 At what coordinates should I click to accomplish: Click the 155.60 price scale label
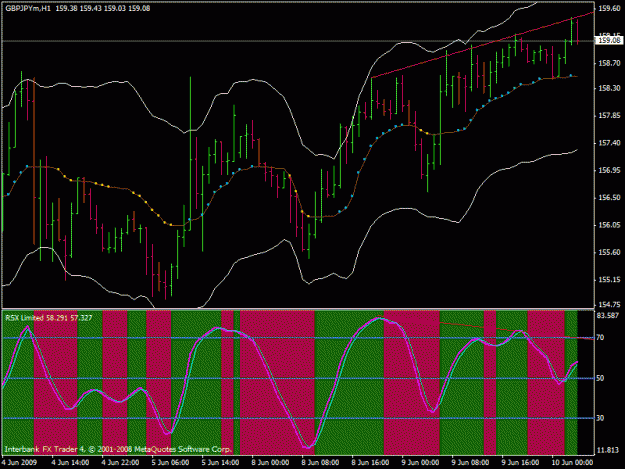coord(609,252)
